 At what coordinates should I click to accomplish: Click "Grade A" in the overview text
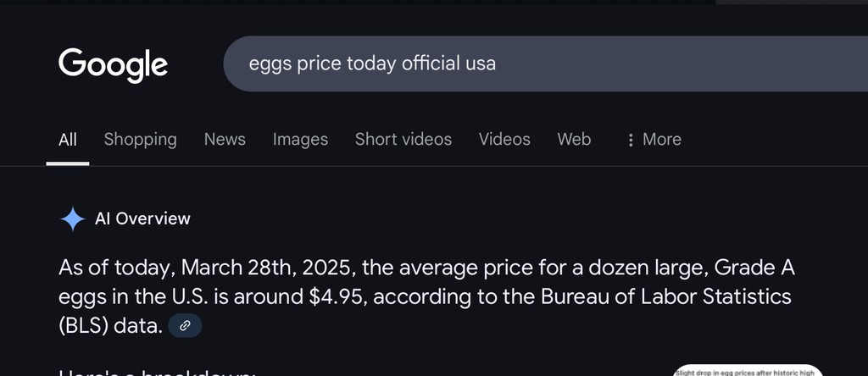click(754, 268)
